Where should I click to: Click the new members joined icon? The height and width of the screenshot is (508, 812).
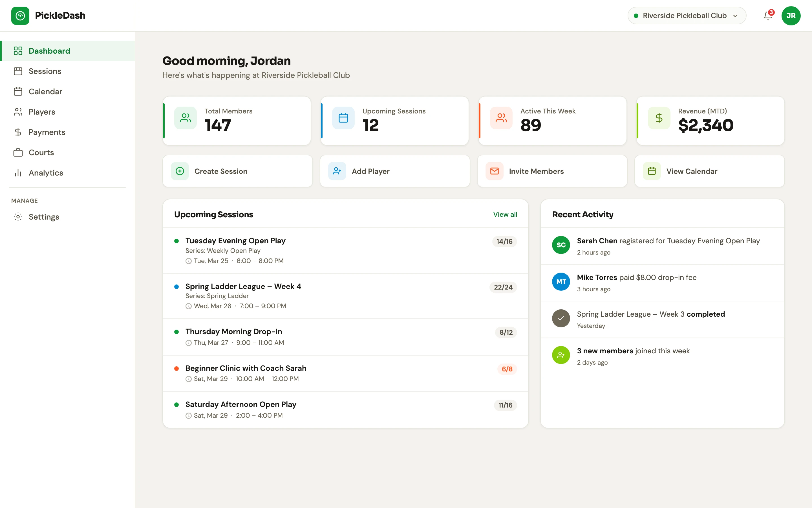pyautogui.click(x=561, y=355)
